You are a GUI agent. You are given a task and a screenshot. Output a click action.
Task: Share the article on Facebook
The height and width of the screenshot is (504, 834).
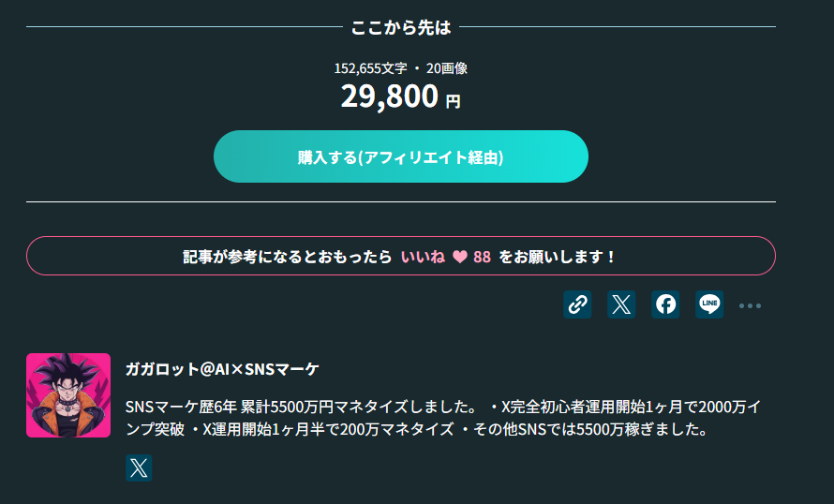(x=665, y=304)
